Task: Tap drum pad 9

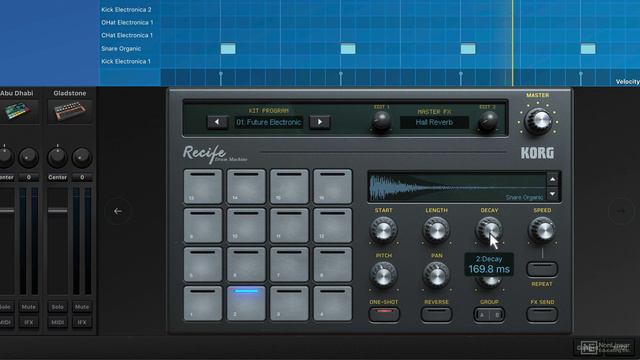Action: 203,225
